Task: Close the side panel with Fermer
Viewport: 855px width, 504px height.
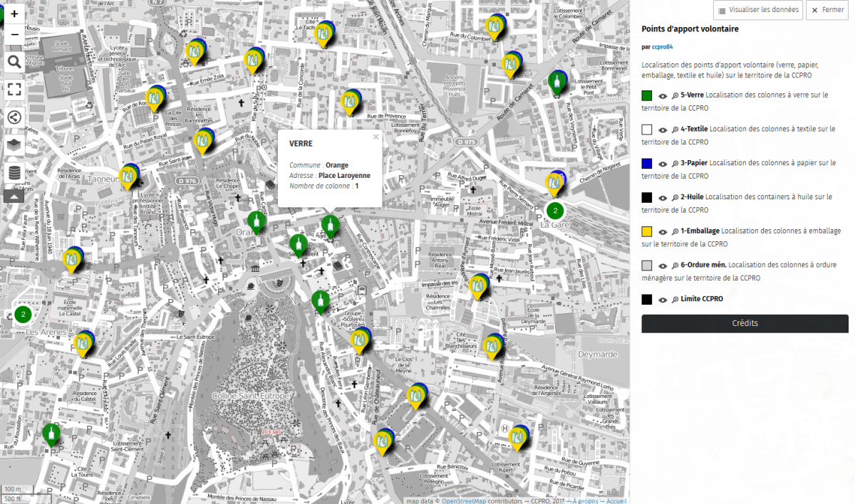Action: [827, 10]
